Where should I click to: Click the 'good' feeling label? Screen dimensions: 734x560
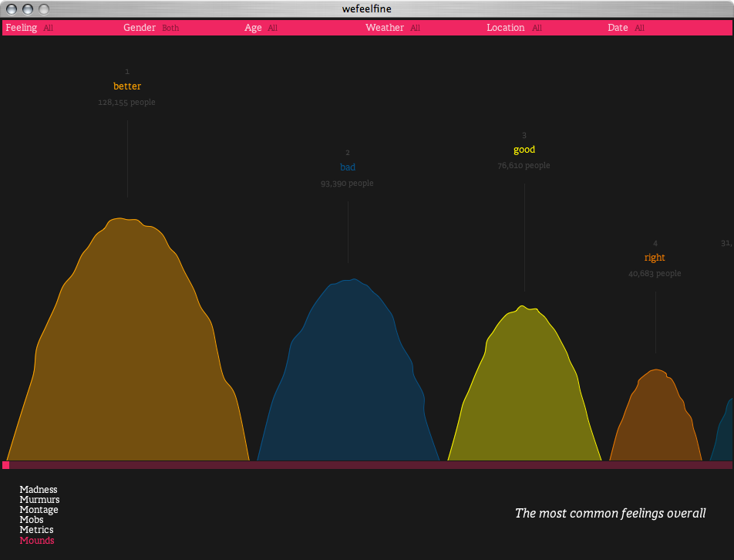pyautogui.click(x=524, y=150)
